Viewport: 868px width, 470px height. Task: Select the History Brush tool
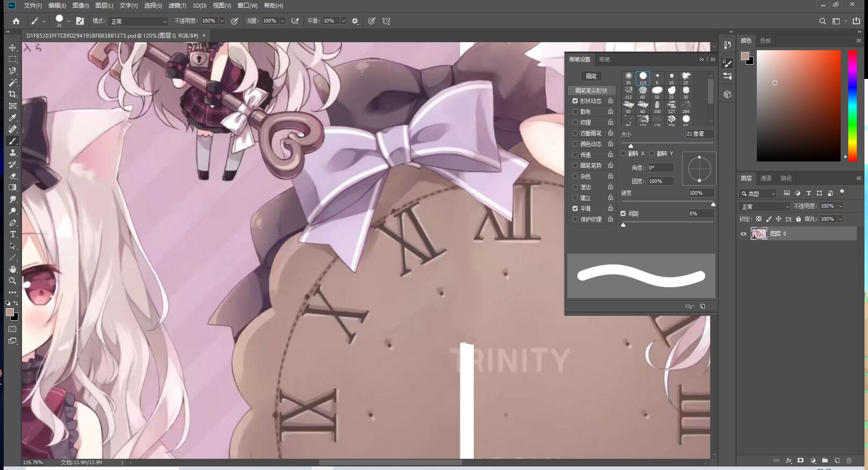[13, 164]
